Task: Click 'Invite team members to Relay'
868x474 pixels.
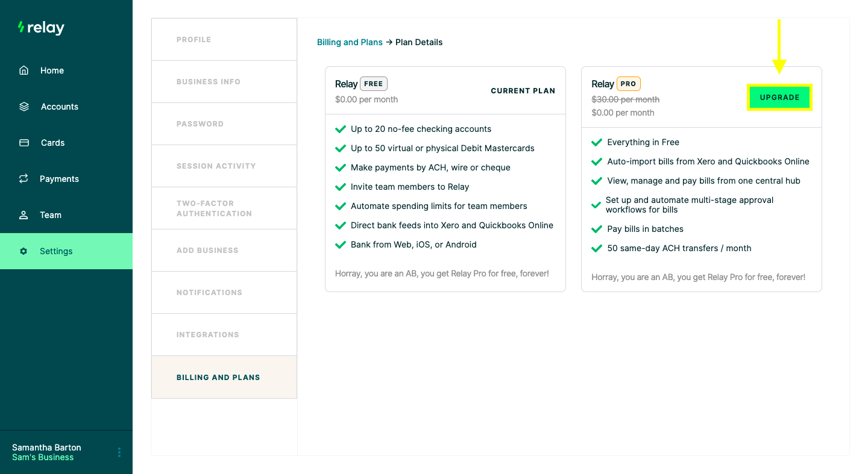Action: point(410,187)
